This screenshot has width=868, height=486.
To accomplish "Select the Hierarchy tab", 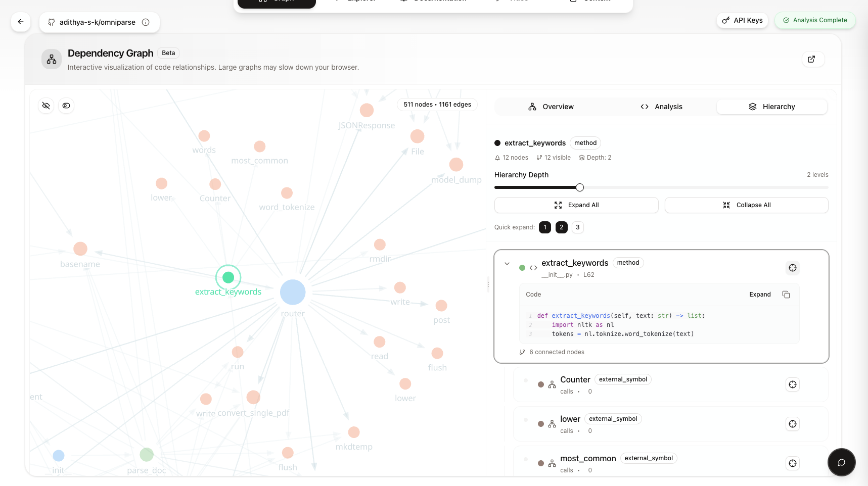I will [772, 107].
